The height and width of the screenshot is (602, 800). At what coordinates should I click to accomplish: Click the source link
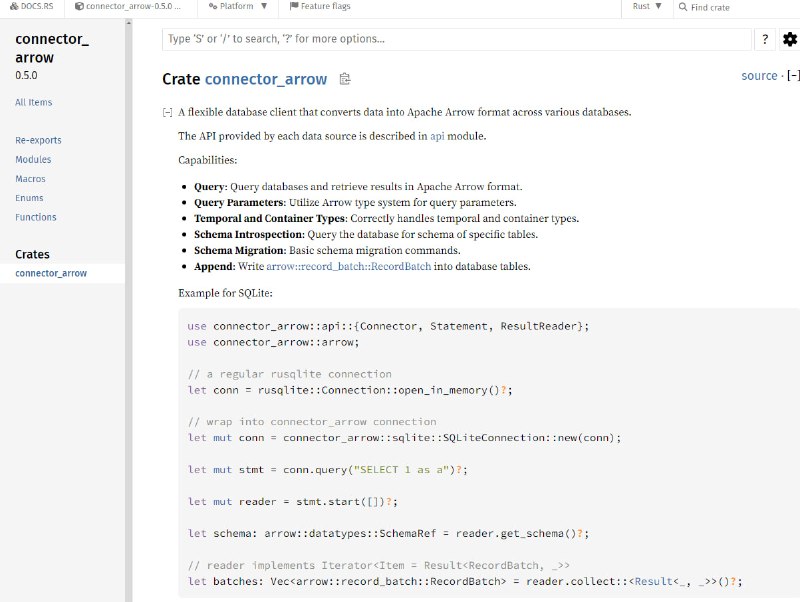point(759,76)
